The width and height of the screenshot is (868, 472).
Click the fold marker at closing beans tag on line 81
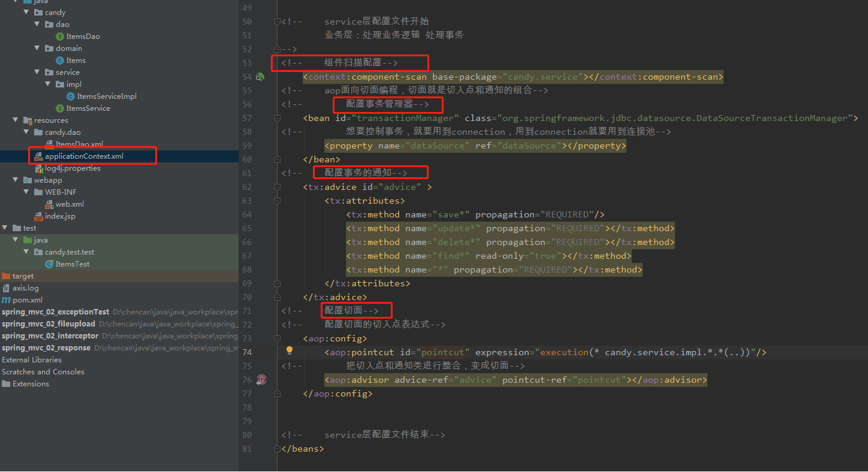coord(277,449)
